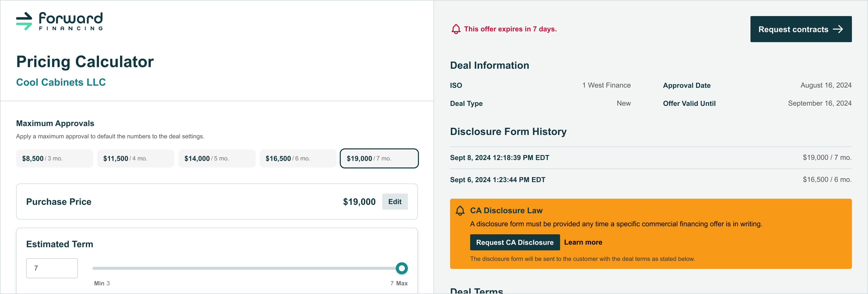Click the estimated term slider track middle
Viewport: 868px width, 294px height.
click(247, 268)
